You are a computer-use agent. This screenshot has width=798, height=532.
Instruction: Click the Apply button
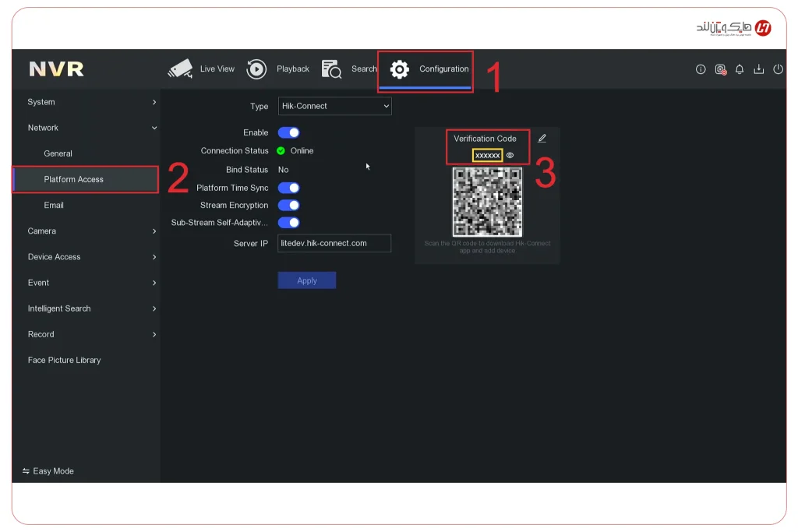click(306, 280)
